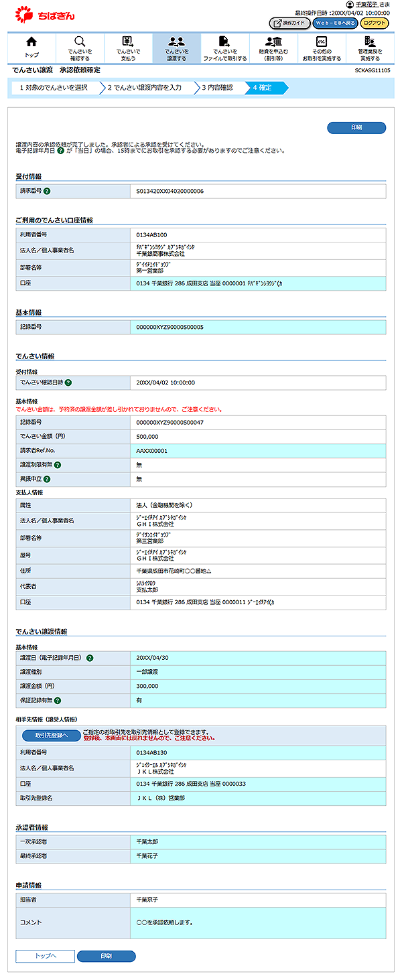
Task: Select でんさいを譲渡する navigation tab
Action: pos(177,48)
